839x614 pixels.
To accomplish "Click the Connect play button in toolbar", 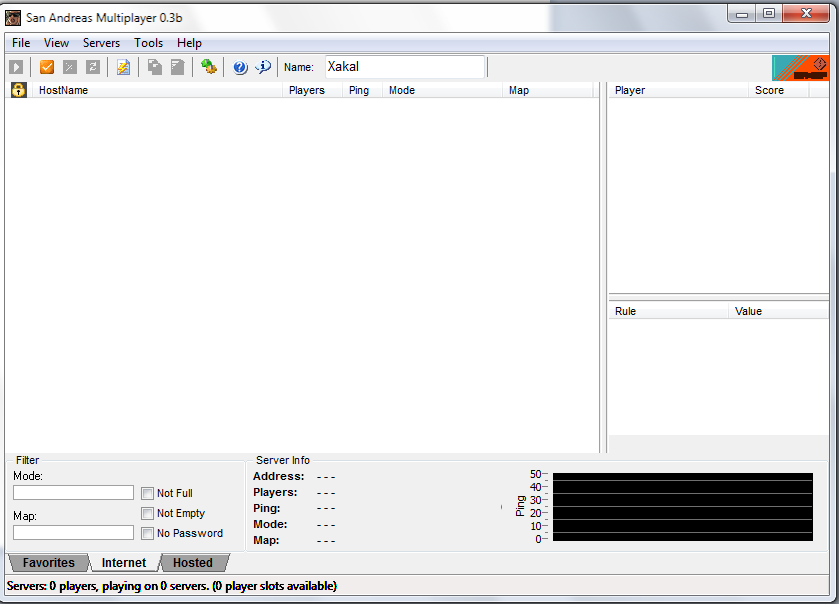I will (16, 67).
